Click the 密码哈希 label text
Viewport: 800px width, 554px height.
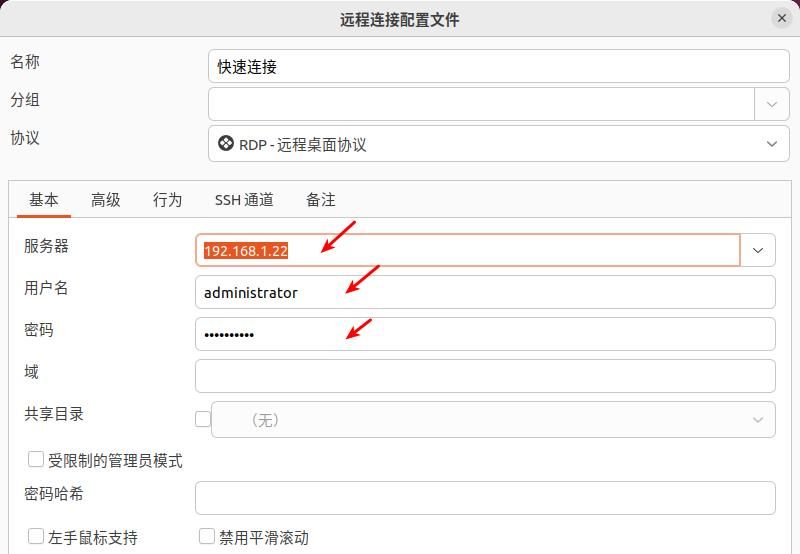[x=54, y=494]
